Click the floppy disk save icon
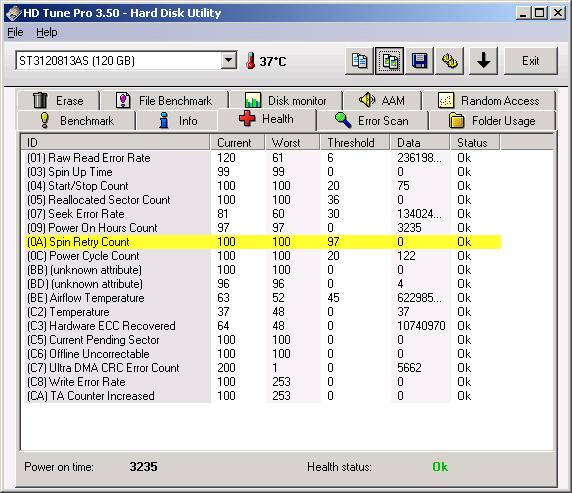Image resolution: width=572 pixels, height=493 pixels. pos(420,61)
